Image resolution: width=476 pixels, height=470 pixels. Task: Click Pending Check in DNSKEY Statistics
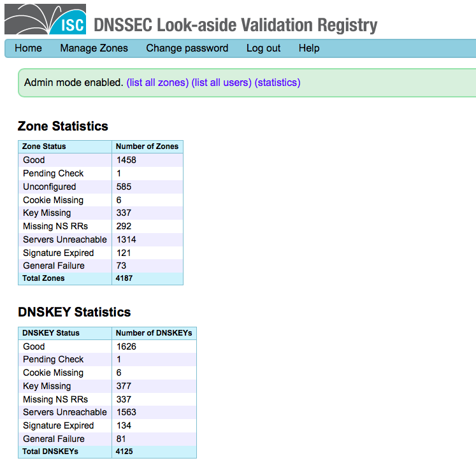[53, 359]
